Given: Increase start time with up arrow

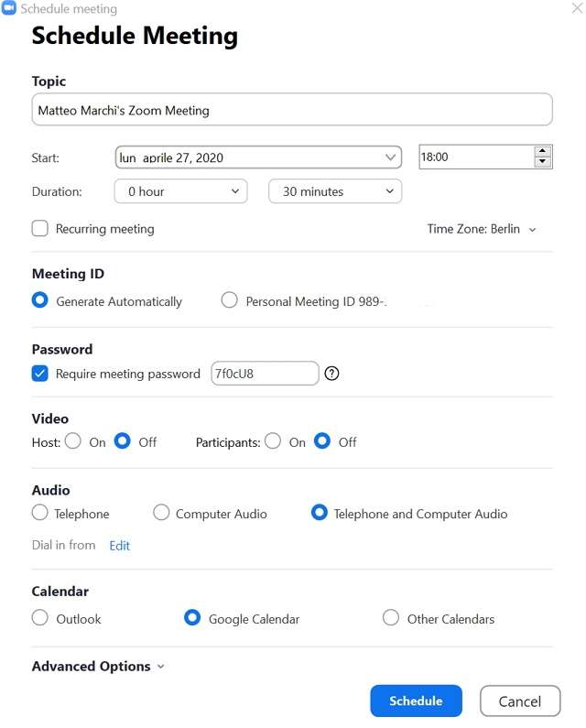Looking at the screenshot, I should tap(542, 151).
